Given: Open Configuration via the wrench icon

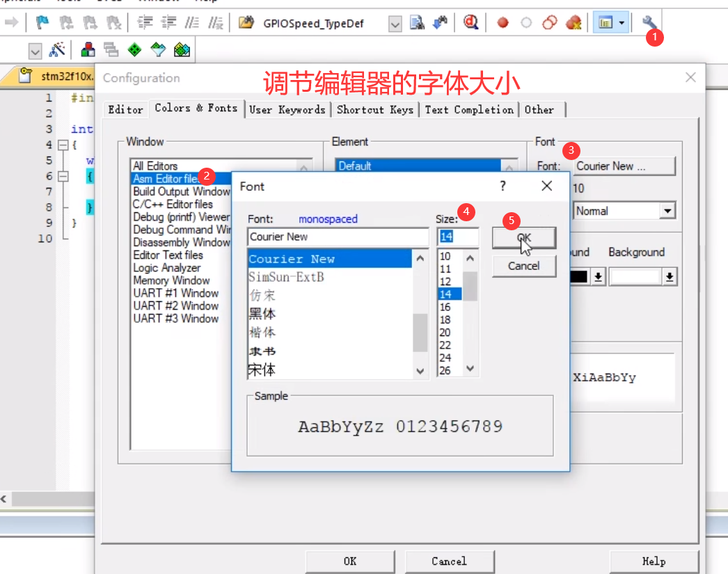Looking at the screenshot, I should pyautogui.click(x=649, y=22).
